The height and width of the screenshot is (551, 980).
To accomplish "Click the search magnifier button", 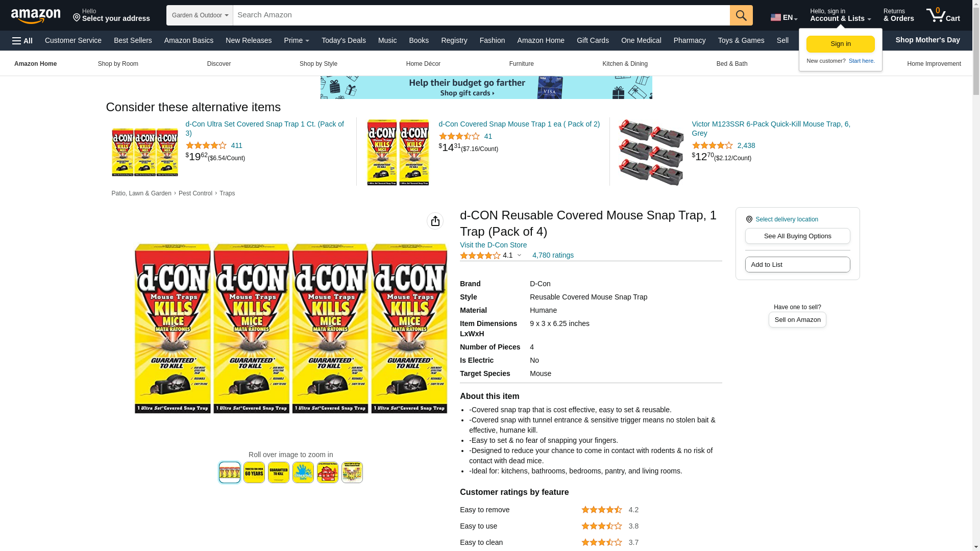I will (x=741, y=15).
